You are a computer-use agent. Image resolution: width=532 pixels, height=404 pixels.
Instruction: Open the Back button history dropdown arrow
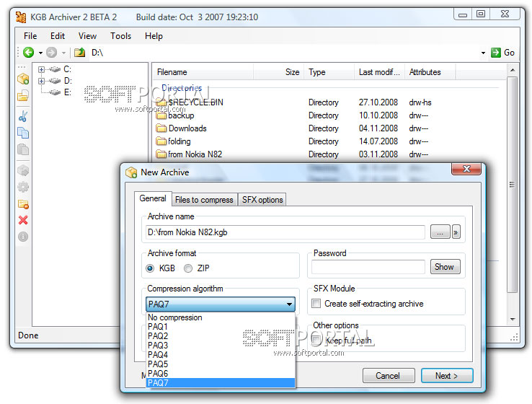point(40,53)
